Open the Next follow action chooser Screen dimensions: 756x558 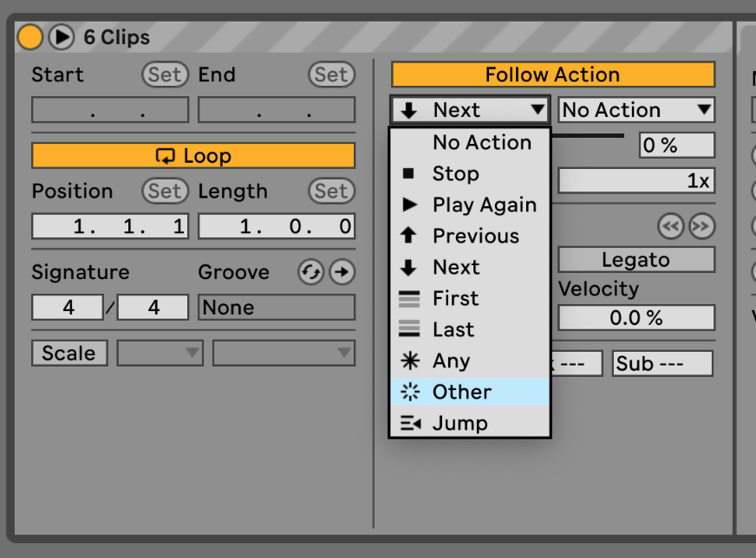470,110
